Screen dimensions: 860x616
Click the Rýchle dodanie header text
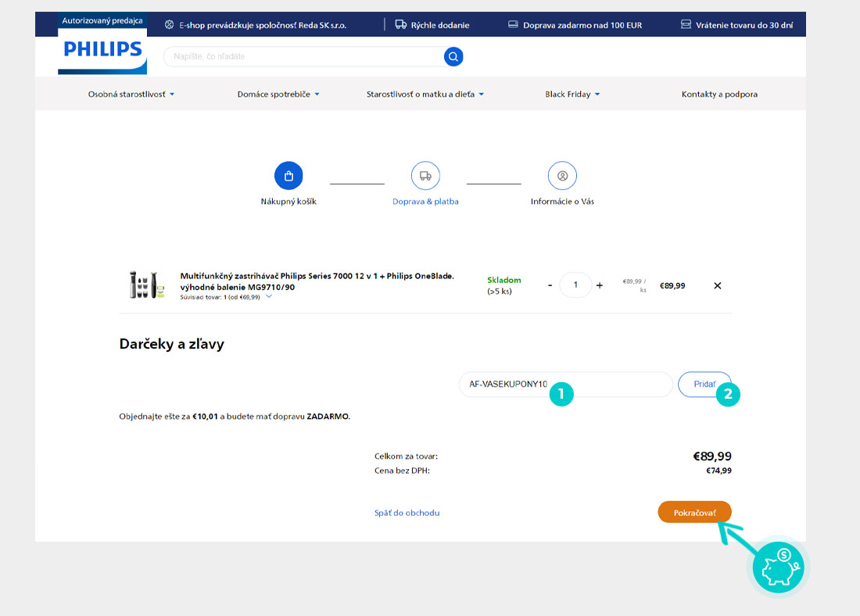click(x=440, y=25)
